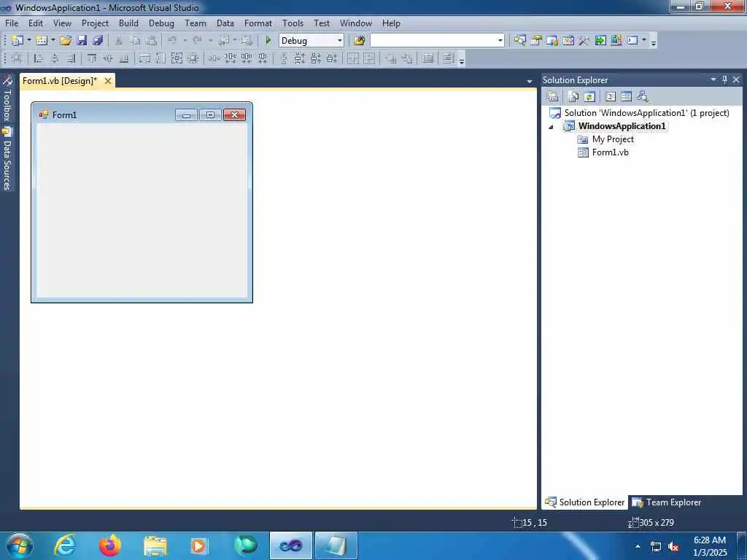
Task: Open the active documents list dropdown
Action: [530, 82]
